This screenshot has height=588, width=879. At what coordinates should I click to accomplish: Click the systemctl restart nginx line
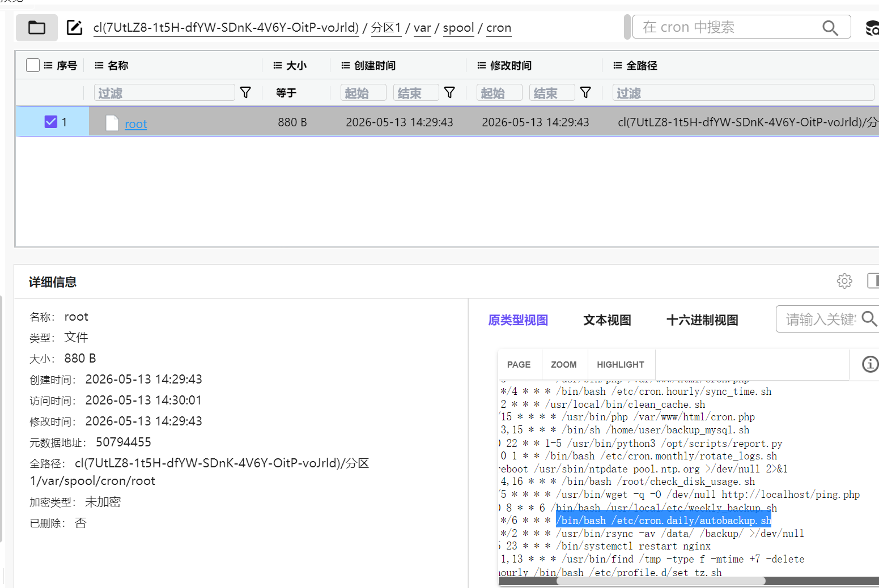coord(604,546)
